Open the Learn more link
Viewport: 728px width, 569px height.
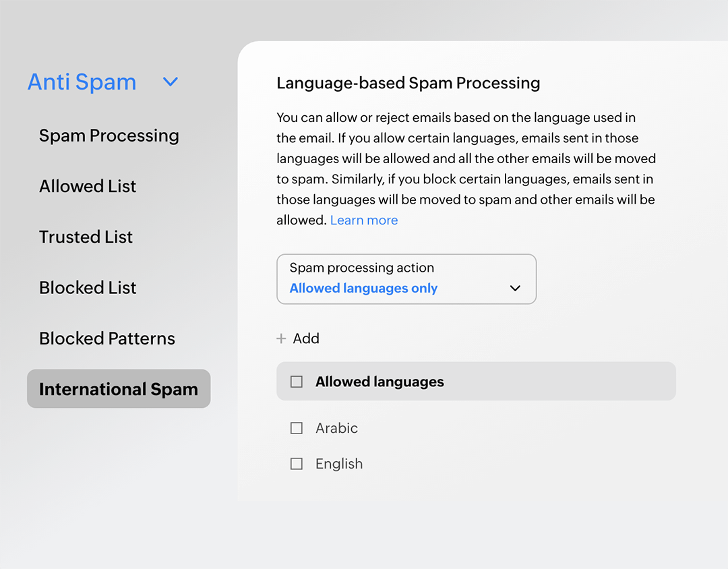(364, 220)
